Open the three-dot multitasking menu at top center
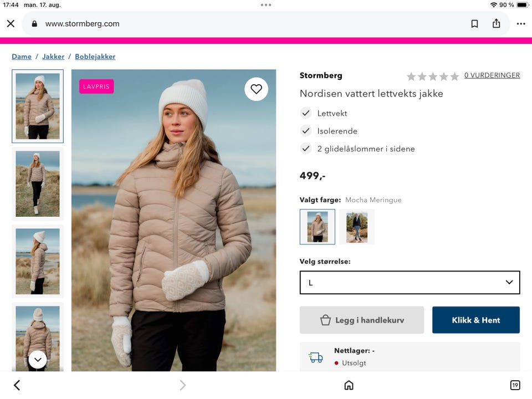 click(x=266, y=5)
